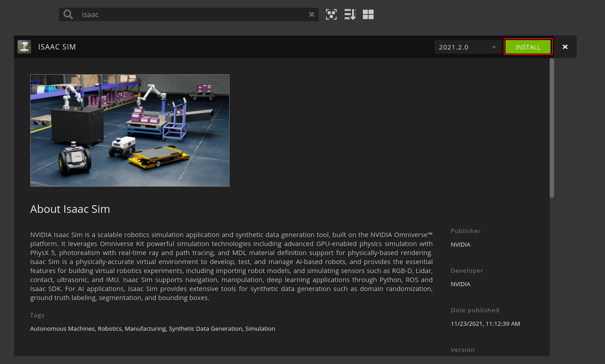Click the 'Publisher' label
605x364 pixels.
(x=466, y=231)
